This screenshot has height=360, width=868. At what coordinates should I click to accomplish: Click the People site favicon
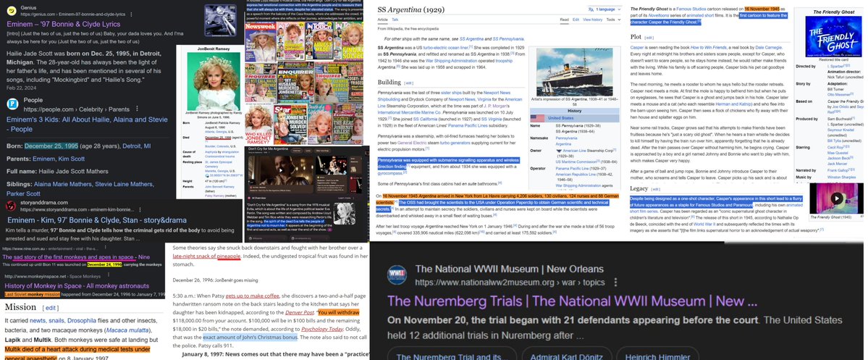coord(12,104)
